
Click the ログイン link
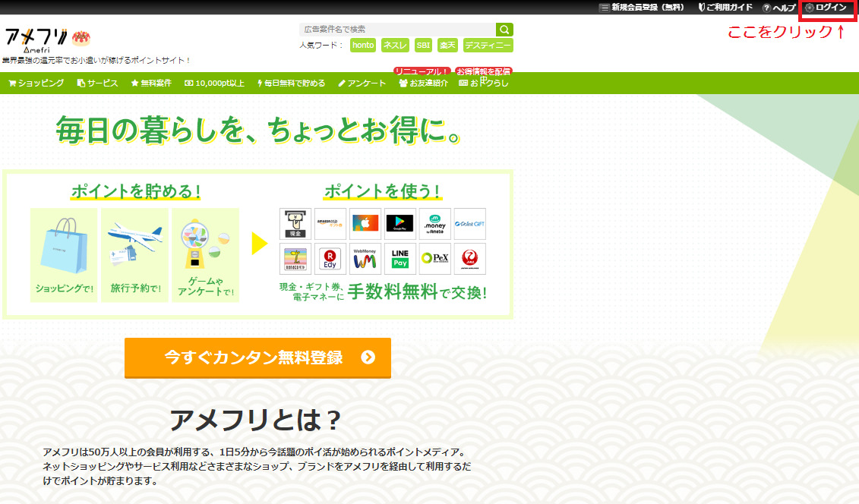(x=826, y=8)
